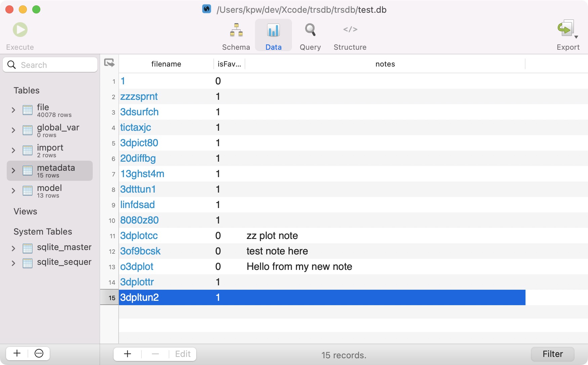Screen dimensions: 588x365
Task: Add a new record with the plus icon
Action: coord(127,354)
